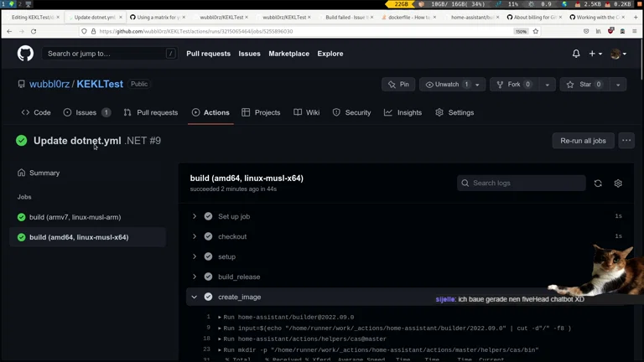Click the refresh logs icon
The width and height of the screenshot is (644, 362).
pos(598,183)
